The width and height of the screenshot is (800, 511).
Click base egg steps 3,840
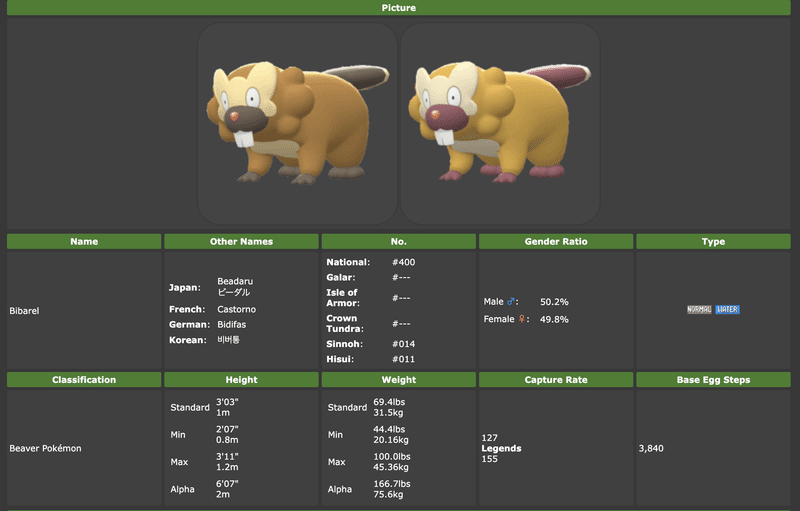coord(651,448)
